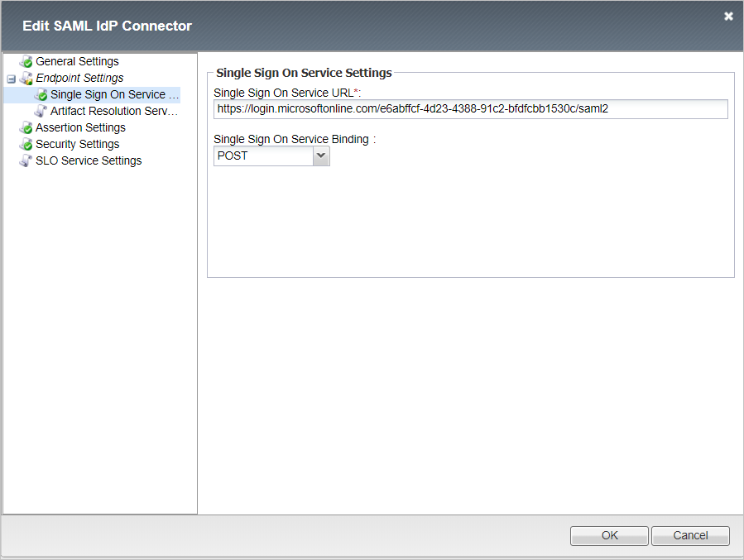Click the Security Settings icon

tap(26, 145)
